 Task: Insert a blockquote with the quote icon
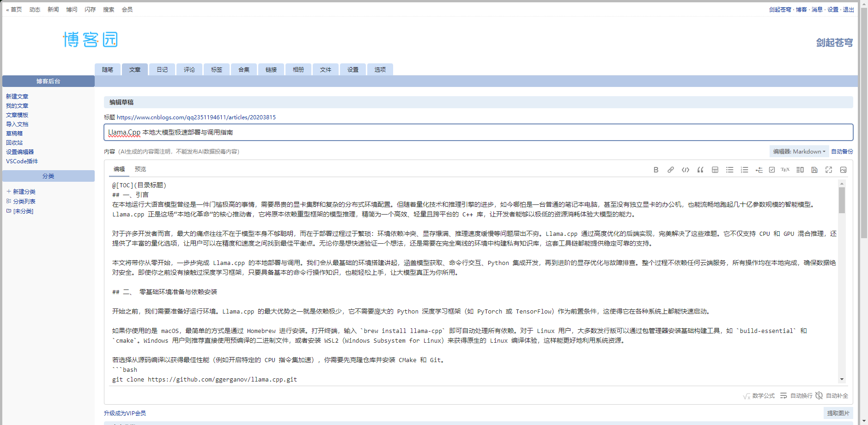700,170
